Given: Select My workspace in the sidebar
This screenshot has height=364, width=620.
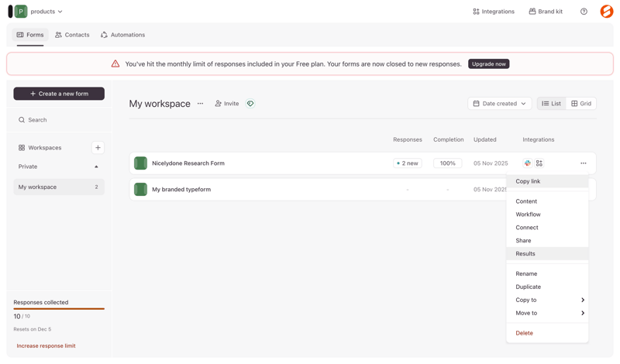Looking at the screenshot, I should coord(59,187).
